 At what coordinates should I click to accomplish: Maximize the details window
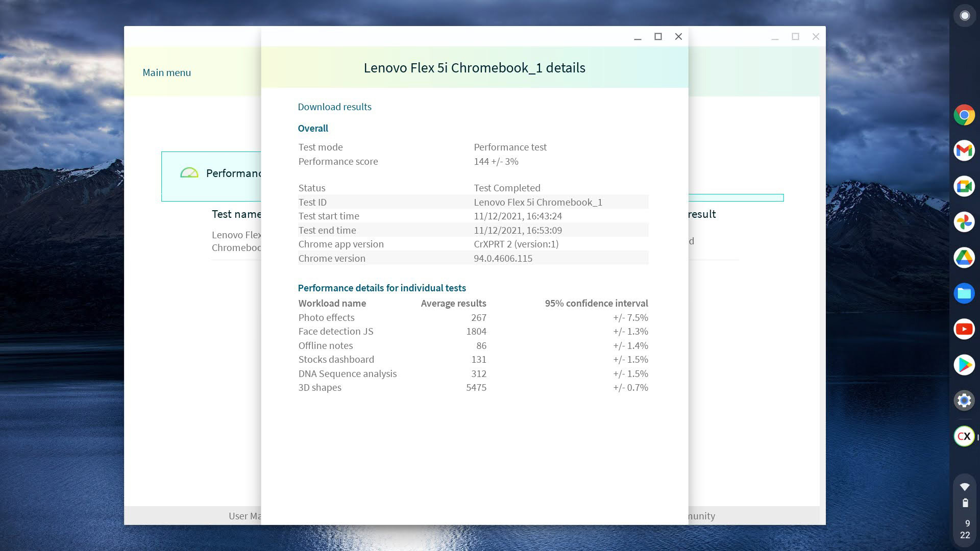tap(658, 37)
